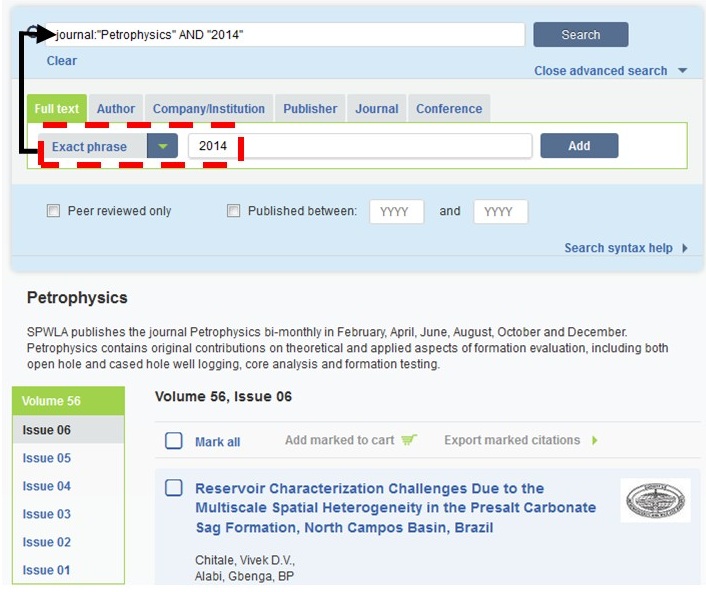Select Issue 06 in the sidebar
Image resolution: width=706 pixels, height=592 pixels.
point(68,429)
